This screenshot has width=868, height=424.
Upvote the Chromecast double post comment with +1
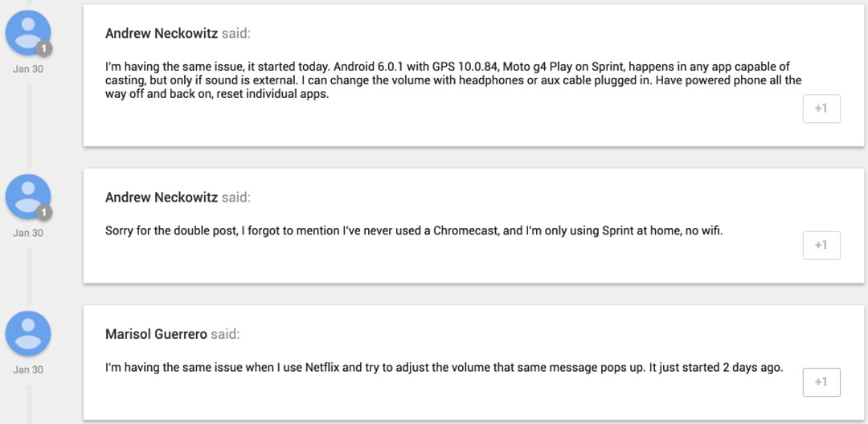point(821,245)
